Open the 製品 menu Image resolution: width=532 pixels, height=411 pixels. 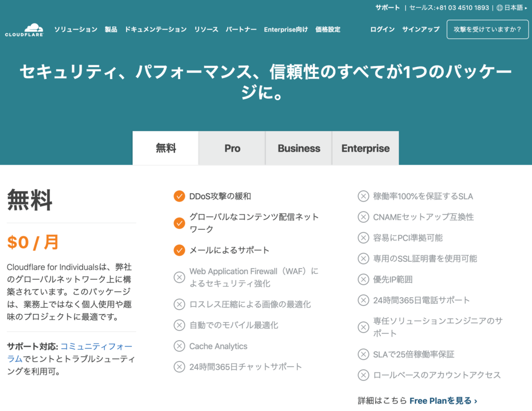(111, 30)
